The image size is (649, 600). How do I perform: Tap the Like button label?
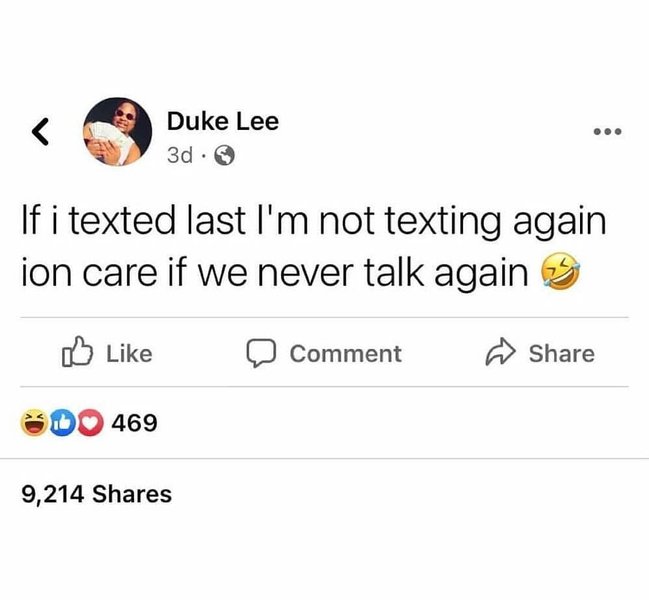click(x=129, y=354)
